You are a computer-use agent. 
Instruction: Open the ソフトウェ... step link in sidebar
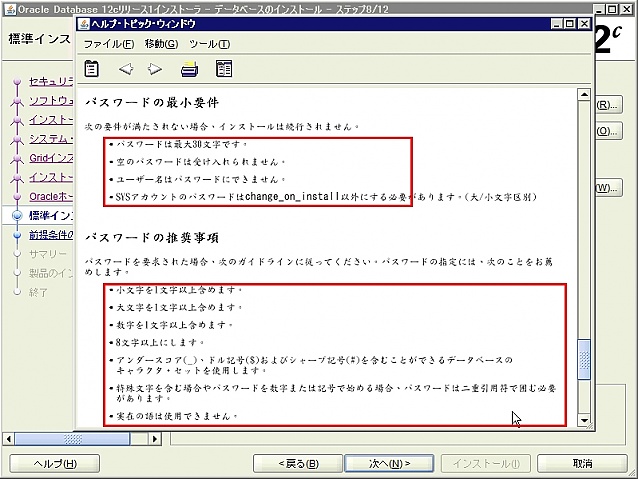click(x=51, y=101)
